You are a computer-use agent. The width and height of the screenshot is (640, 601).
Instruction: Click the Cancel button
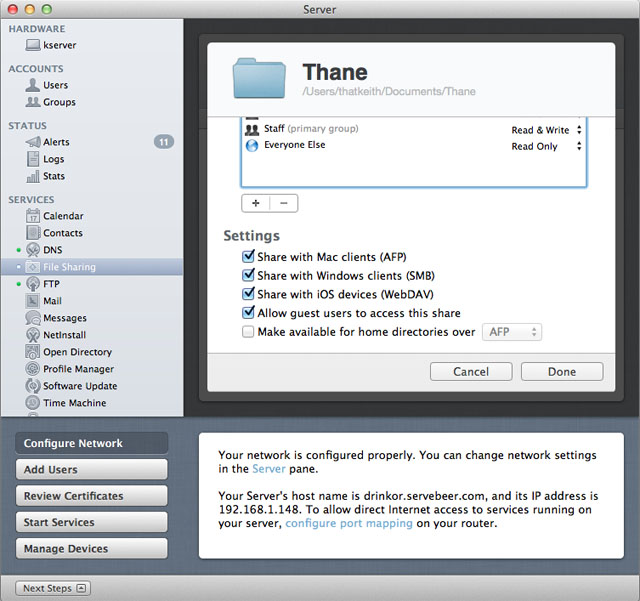(471, 372)
